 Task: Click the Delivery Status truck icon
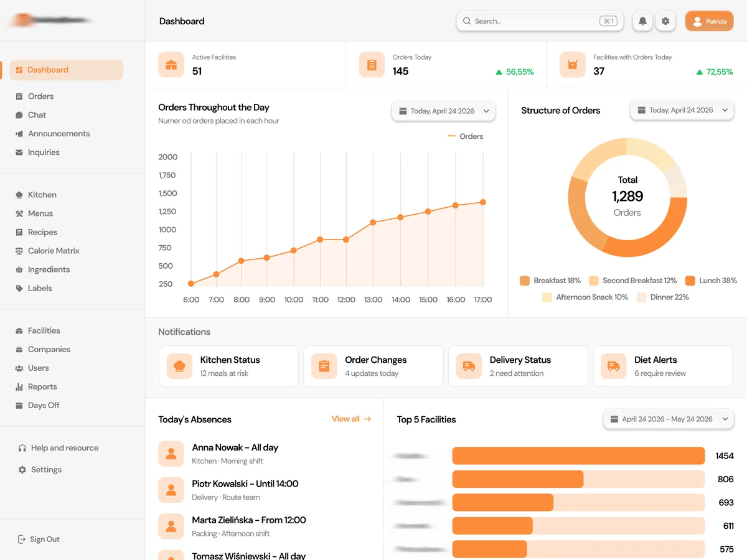(469, 366)
